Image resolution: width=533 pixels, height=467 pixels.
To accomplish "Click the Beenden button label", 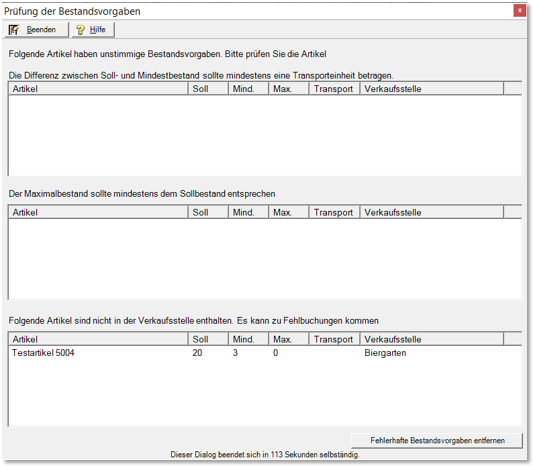I will coord(41,30).
